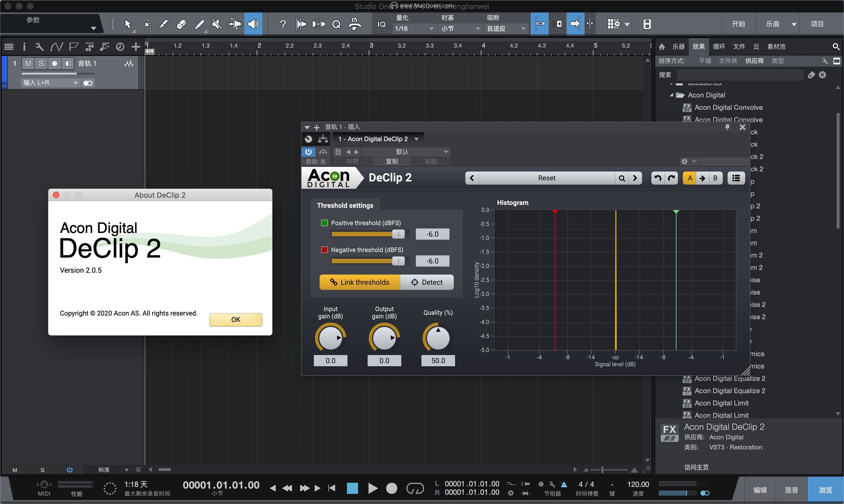Click the Input gain value field 0.0
This screenshot has width=844, height=504.
point(330,361)
